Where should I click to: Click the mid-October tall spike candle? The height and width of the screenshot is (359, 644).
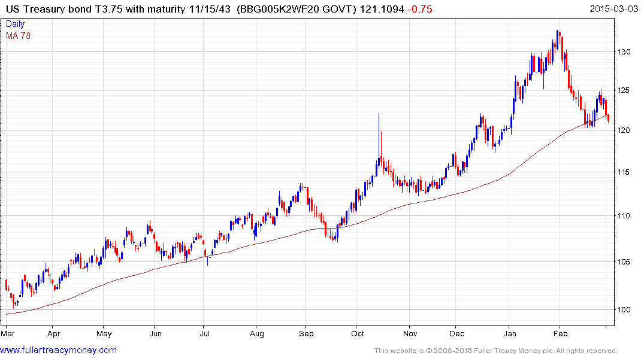[379, 139]
